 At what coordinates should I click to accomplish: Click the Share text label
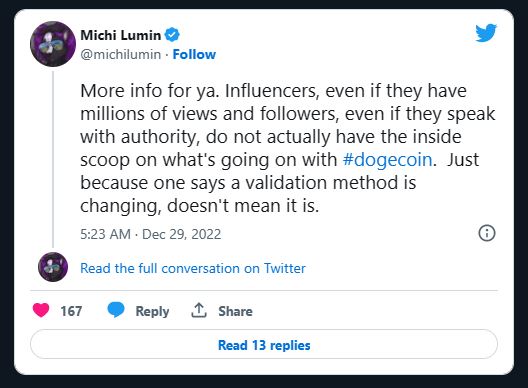(x=235, y=311)
